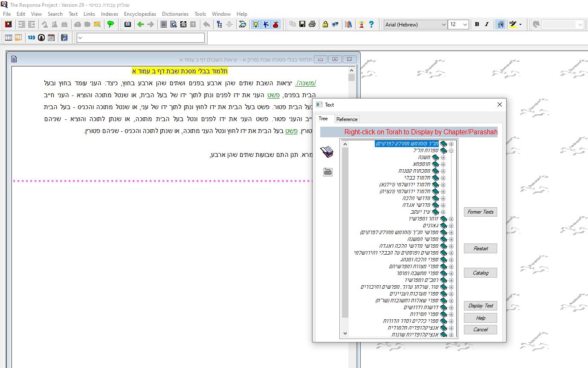Click the small keyboard icon in Text dialog
The width and height of the screenshot is (588, 368).
327,172
